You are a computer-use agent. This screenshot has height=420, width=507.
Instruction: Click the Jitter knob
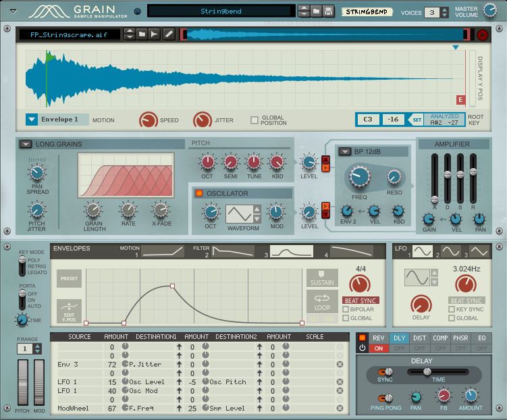pos(203,120)
